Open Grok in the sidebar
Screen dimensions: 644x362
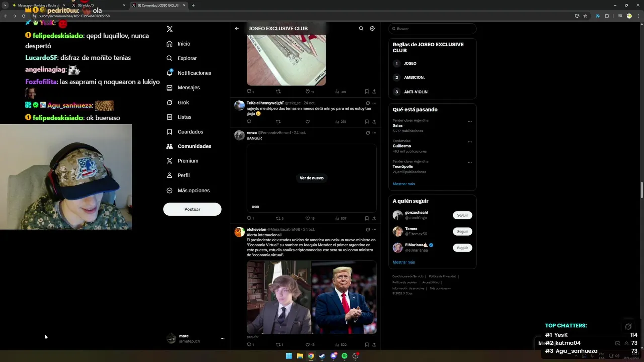coord(178,102)
